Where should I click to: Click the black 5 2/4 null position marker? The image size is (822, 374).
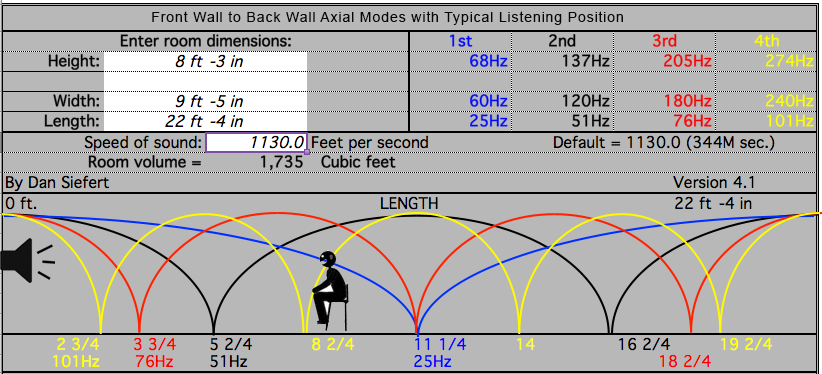(x=231, y=345)
